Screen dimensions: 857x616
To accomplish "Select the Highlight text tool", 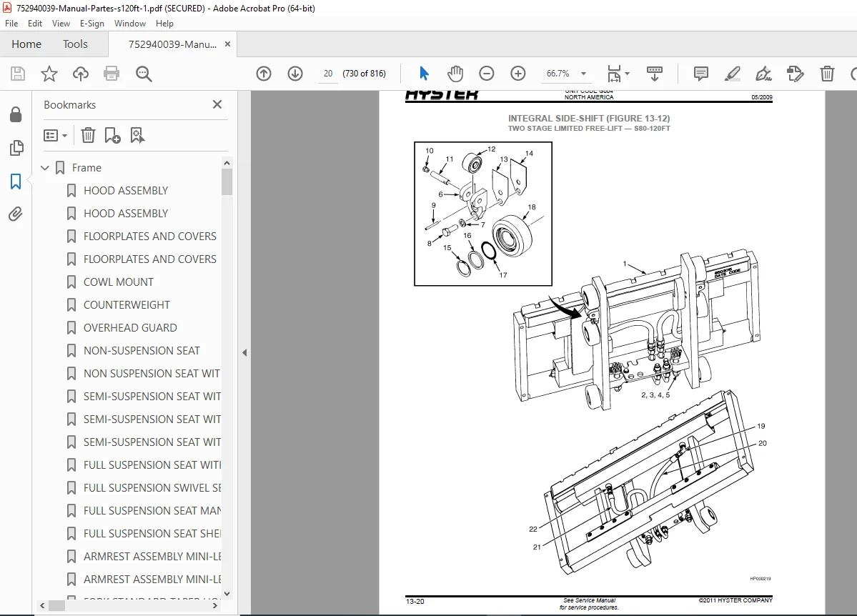I will (733, 73).
